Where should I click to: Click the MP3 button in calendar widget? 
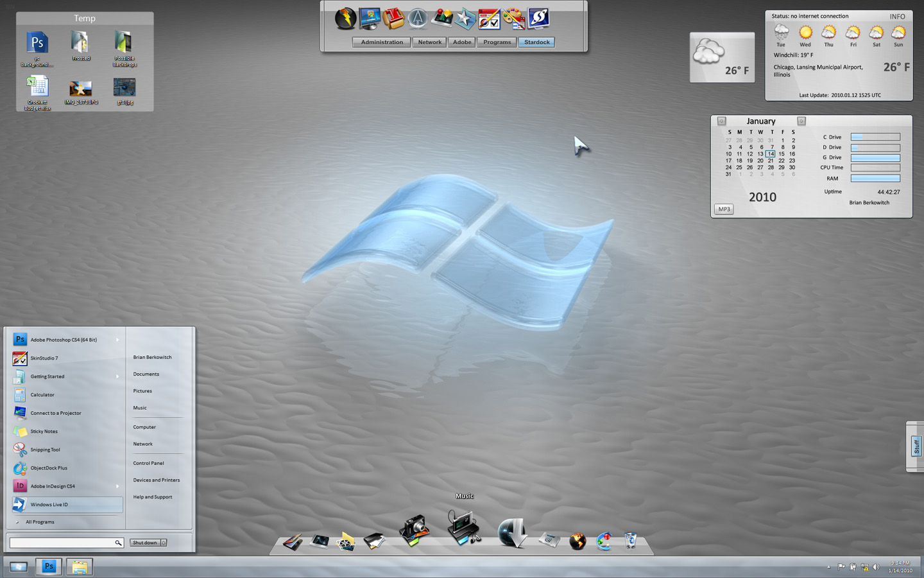tap(724, 209)
